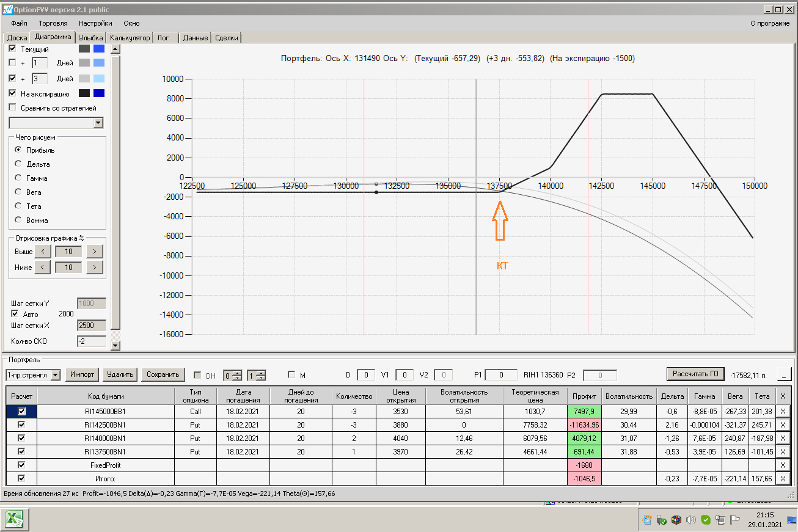Image resolution: width=798 pixels, height=532 pixels.
Task: Click the light blue +3 Дней swatch
Action: (x=99, y=78)
